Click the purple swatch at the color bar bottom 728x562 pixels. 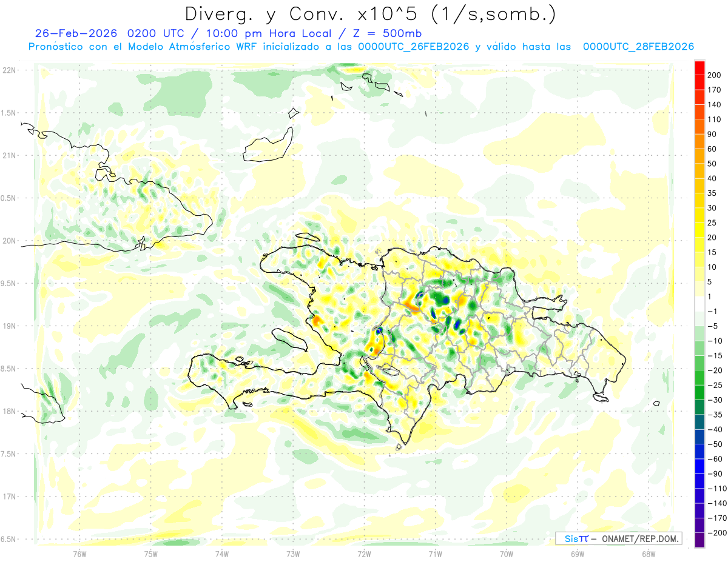[699, 540]
